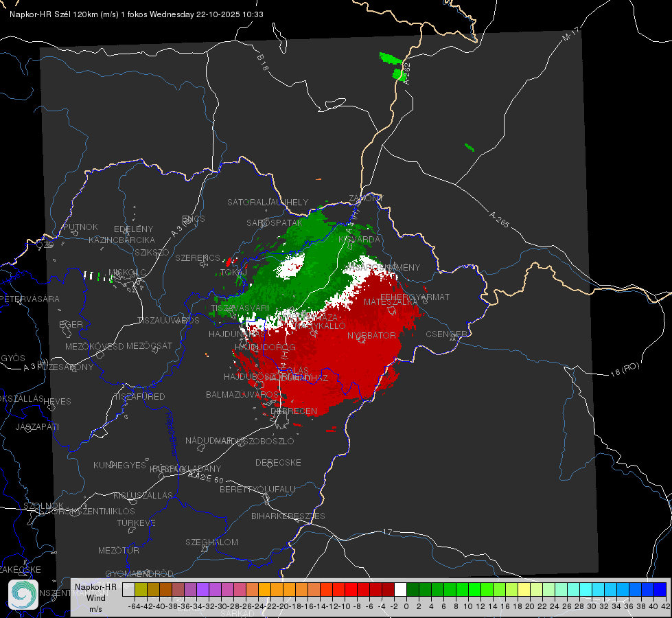672x618 pixels.
Task: Click the CSENGER label
Action: pyautogui.click(x=446, y=334)
